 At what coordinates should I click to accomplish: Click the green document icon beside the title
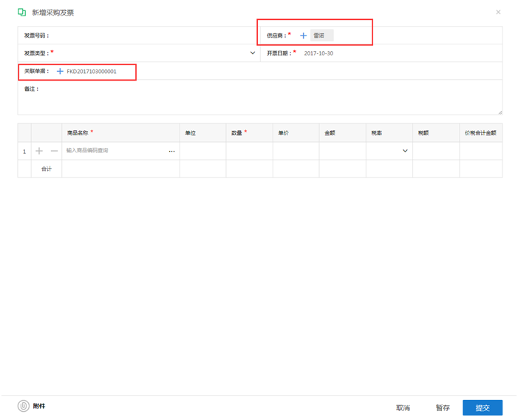click(x=22, y=13)
